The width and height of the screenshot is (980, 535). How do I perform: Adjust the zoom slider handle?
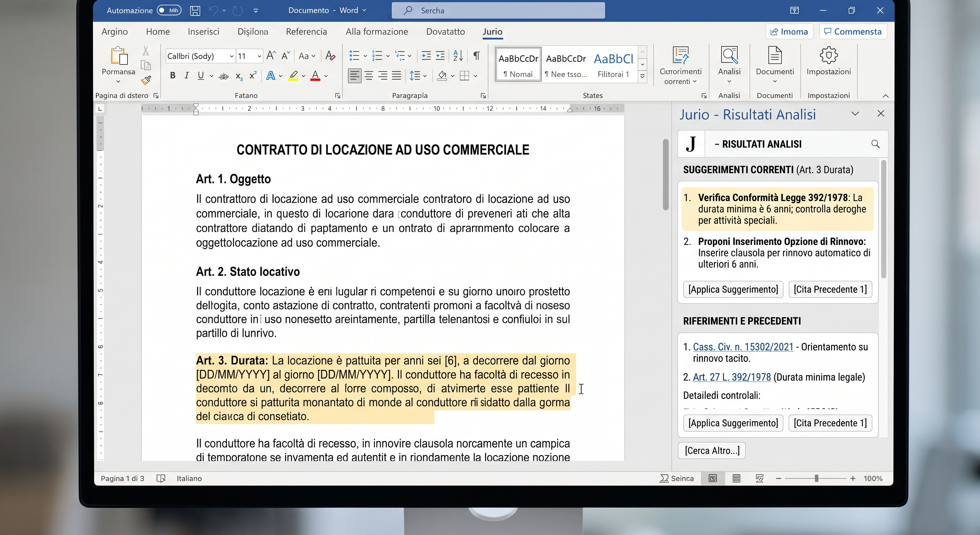click(x=816, y=479)
